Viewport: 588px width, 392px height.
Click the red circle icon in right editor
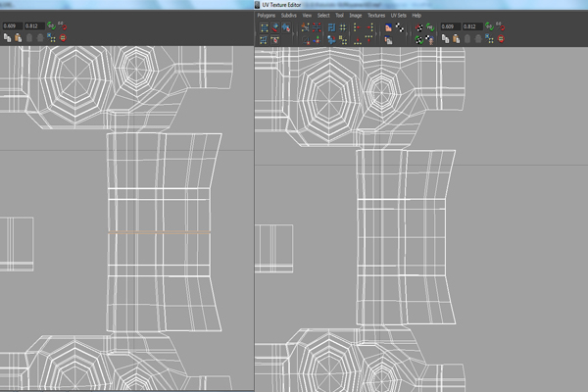[x=501, y=38]
